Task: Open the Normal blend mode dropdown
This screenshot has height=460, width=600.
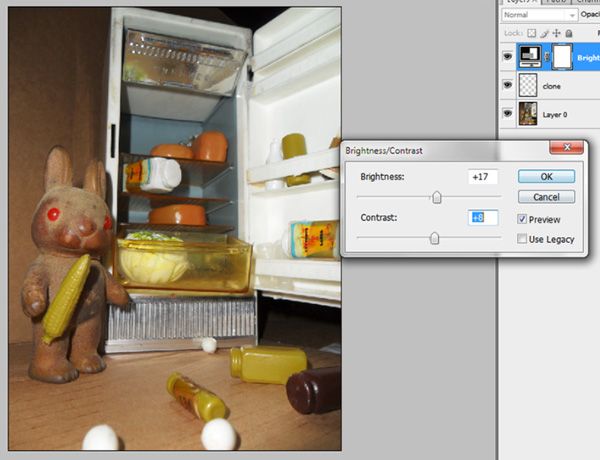Action: [539, 15]
